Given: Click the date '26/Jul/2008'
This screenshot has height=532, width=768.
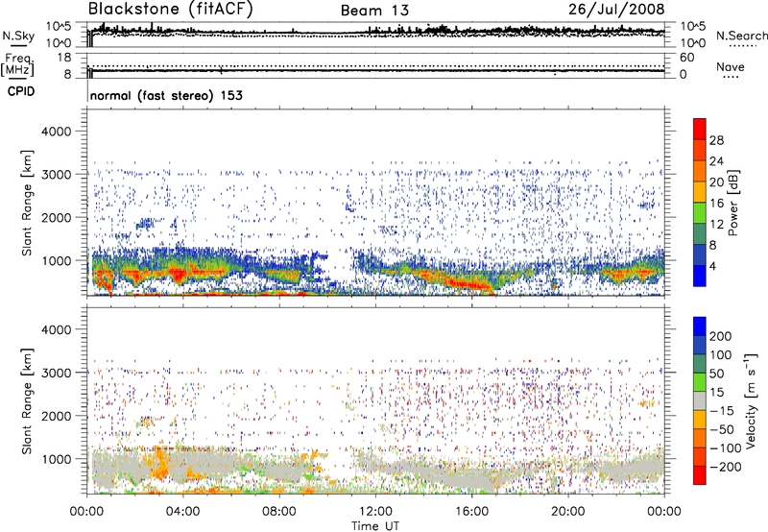Looking at the screenshot, I should pyautogui.click(x=616, y=10).
